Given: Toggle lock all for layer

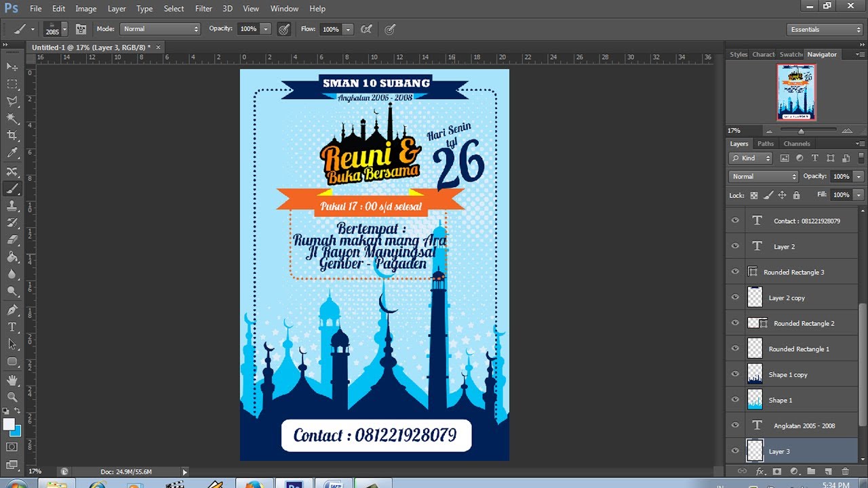Looking at the screenshot, I should click(x=796, y=195).
